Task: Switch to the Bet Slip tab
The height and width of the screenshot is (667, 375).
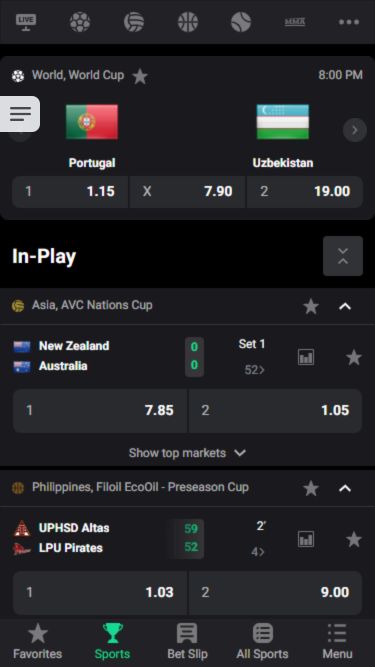Action: (x=187, y=641)
